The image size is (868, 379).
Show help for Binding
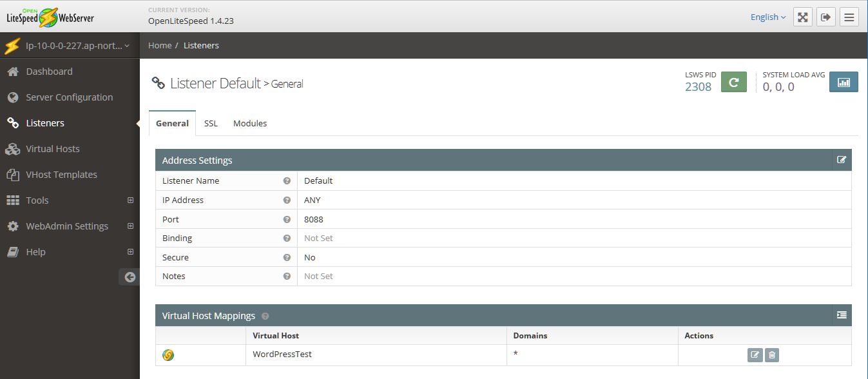(287, 238)
